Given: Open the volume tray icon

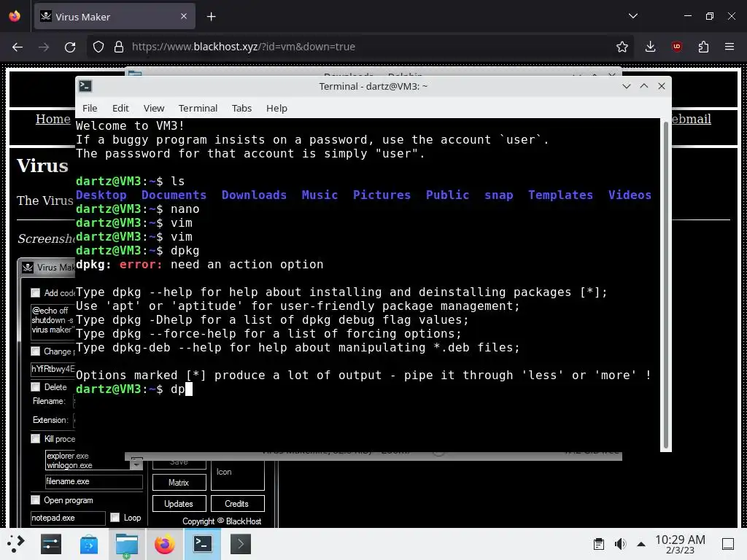Looking at the screenshot, I should 620,544.
